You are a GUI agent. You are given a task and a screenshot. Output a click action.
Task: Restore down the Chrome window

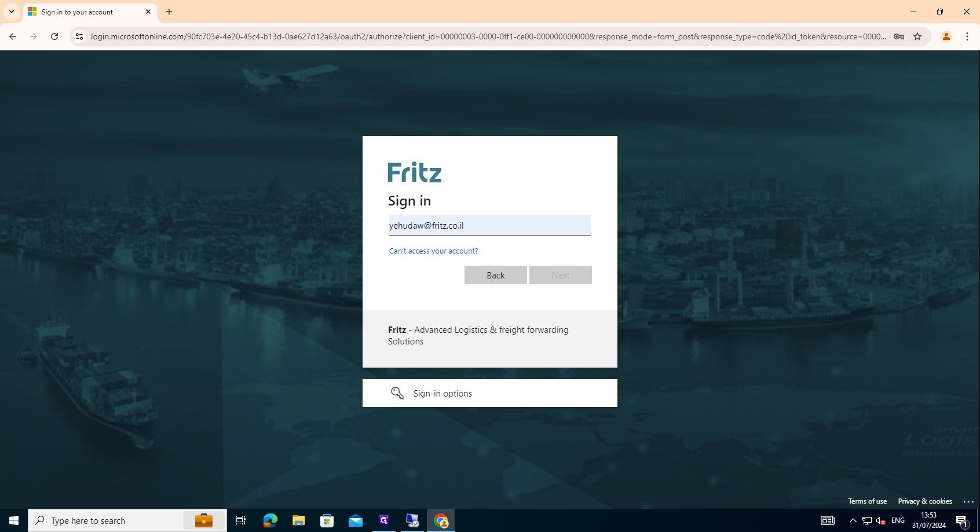coord(940,12)
